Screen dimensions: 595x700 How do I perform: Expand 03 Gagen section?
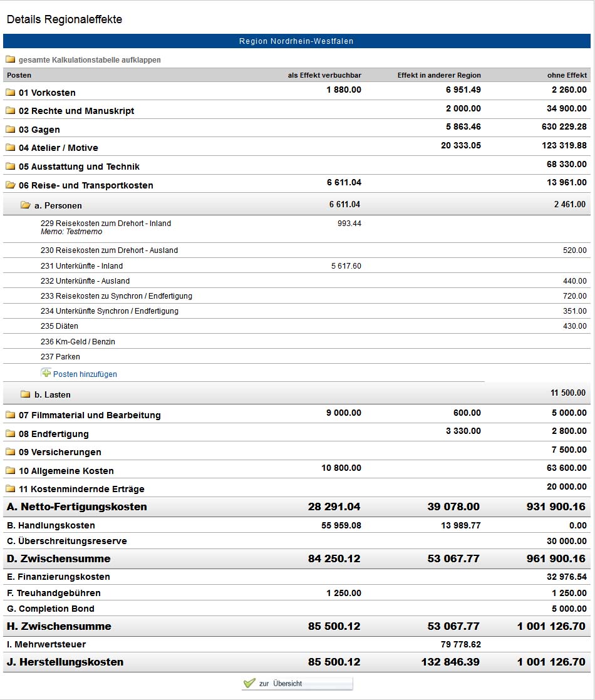39,130
